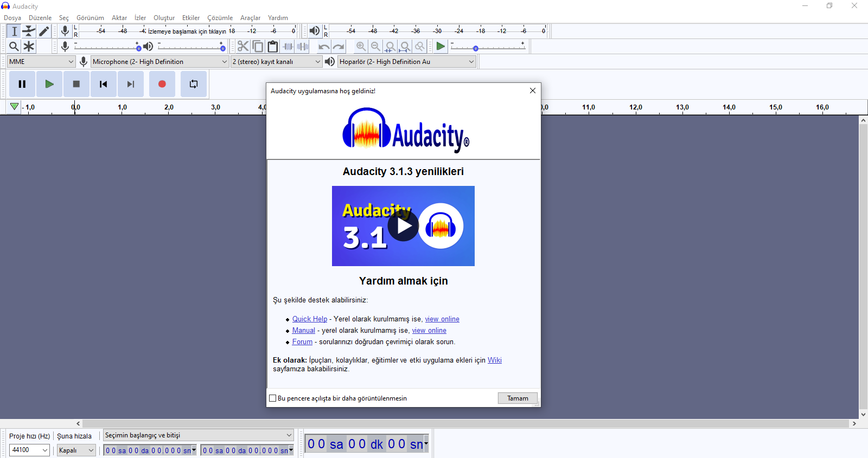
Task: Open the Görünüm menu
Action: pyautogui.click(x=90, y=18)
